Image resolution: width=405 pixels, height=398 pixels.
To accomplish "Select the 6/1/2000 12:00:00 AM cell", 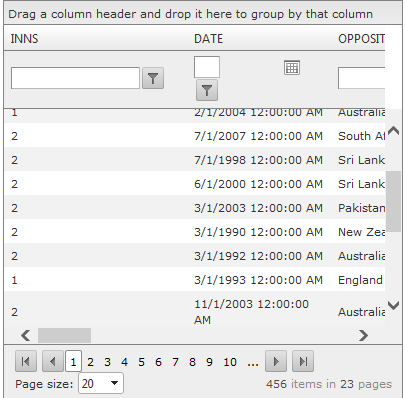I will pos(258,184).
